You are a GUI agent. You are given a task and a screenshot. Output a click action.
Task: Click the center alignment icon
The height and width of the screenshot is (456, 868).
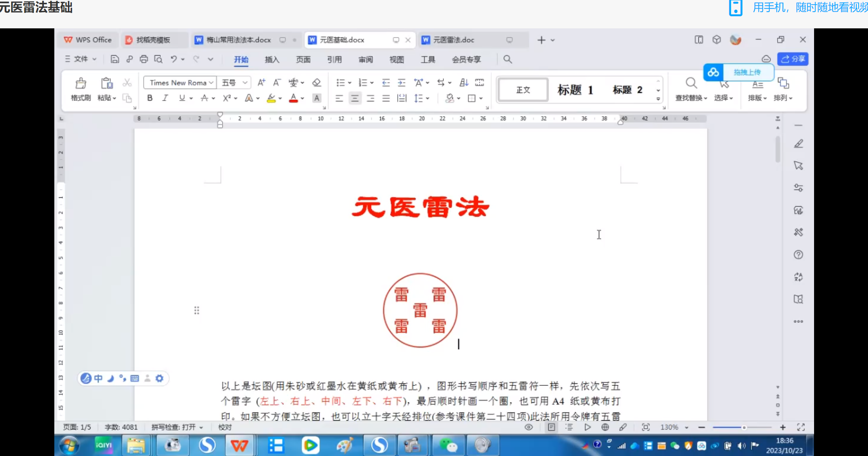(x=355, y=98)
